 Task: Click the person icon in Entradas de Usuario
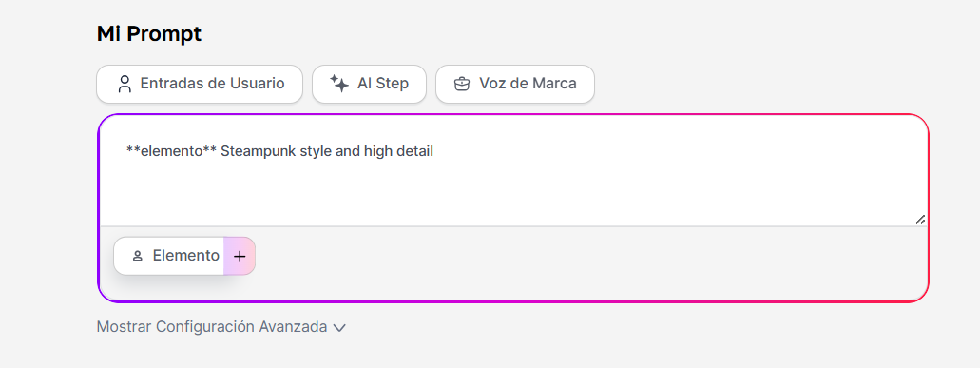click(x=125, y=84)
